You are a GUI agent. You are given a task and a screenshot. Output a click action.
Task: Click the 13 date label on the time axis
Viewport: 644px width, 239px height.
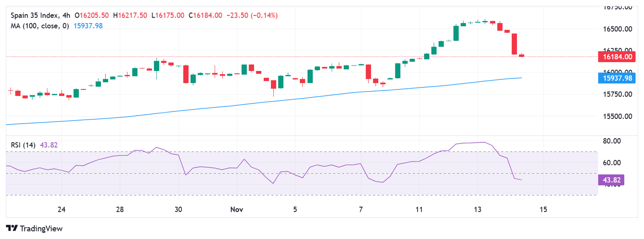tap(478, 209)
